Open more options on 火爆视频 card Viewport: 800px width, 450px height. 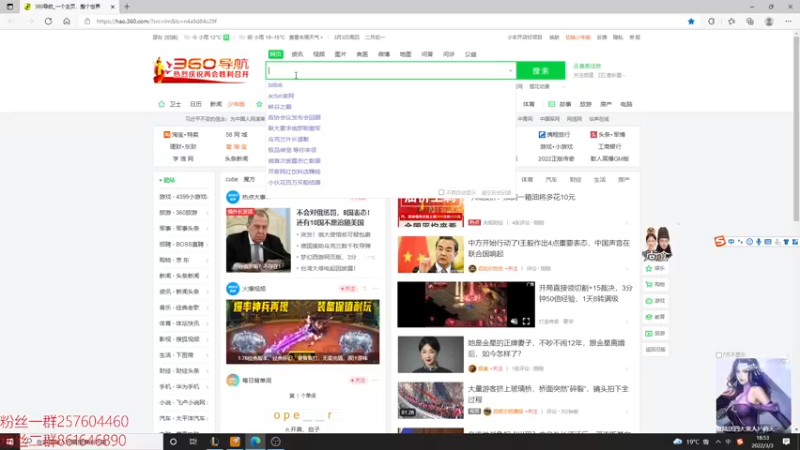[375, 289]
